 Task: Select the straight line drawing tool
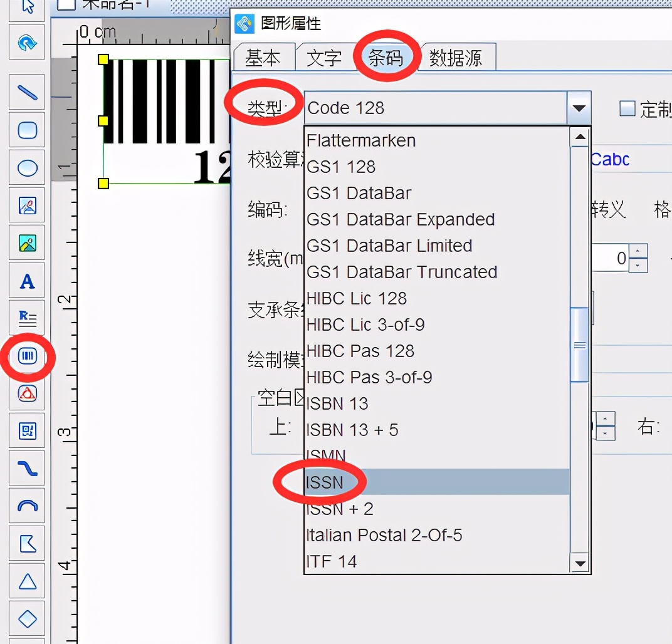(x=27, y=93)
